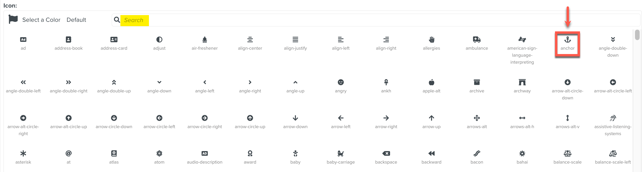The width and height of the screenshot is (644, 172).
Task: Pick the address-book icon
Action: [68, 40]
